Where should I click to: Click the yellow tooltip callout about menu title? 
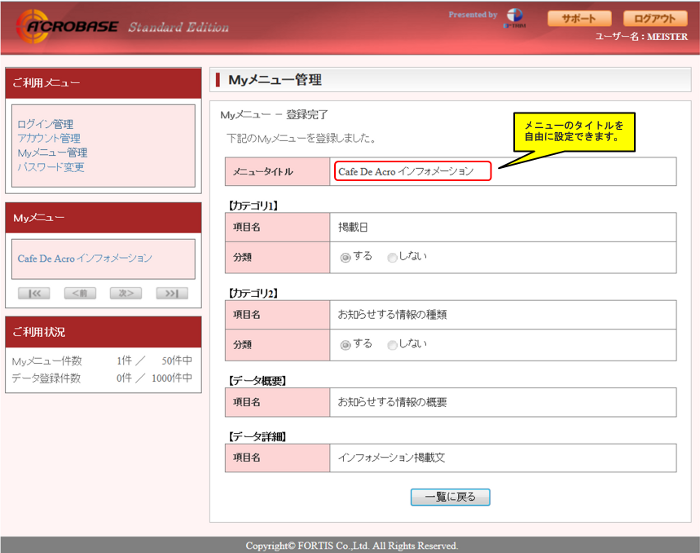(574, 132)
